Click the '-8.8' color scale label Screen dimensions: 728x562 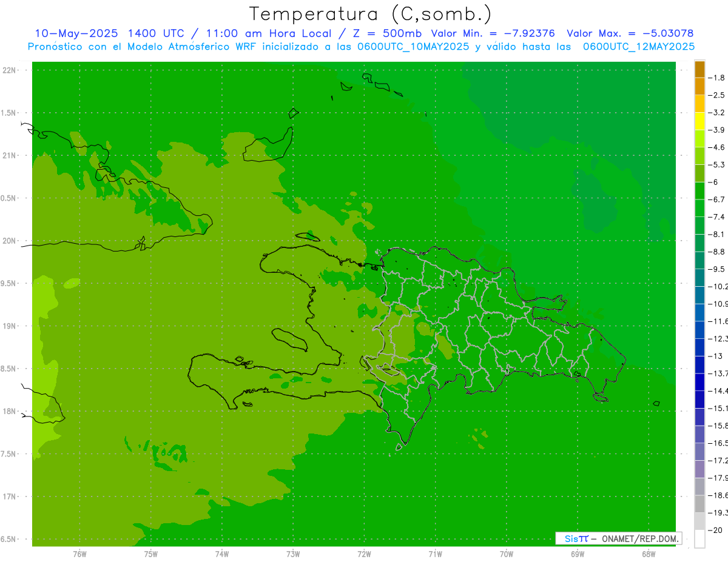point(716,252)
